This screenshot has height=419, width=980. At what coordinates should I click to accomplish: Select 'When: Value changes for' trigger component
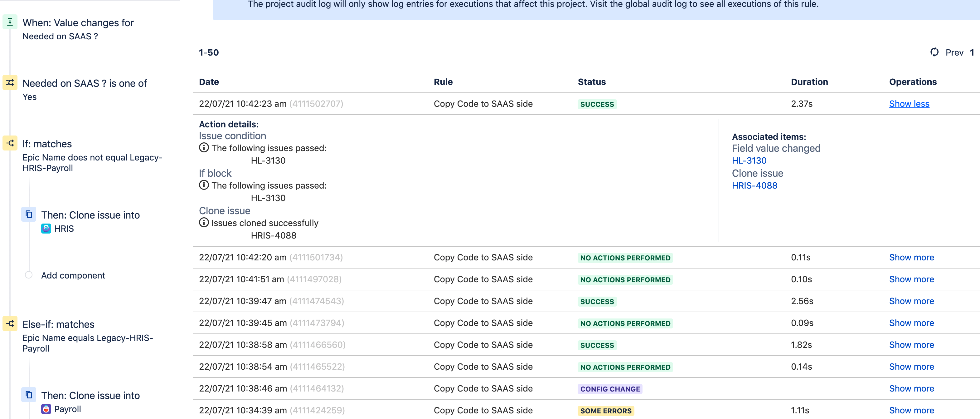(x=78, y=29)
